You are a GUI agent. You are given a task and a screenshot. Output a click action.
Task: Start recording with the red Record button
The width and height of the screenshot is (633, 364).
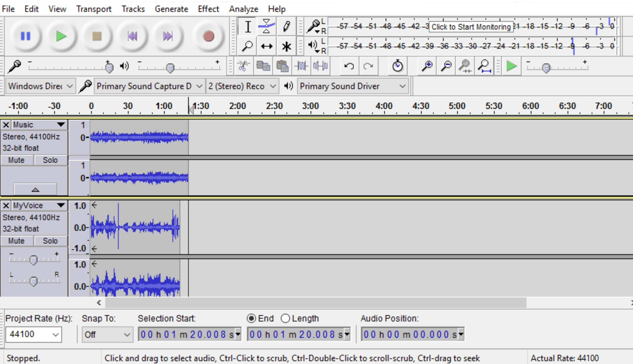208,36
